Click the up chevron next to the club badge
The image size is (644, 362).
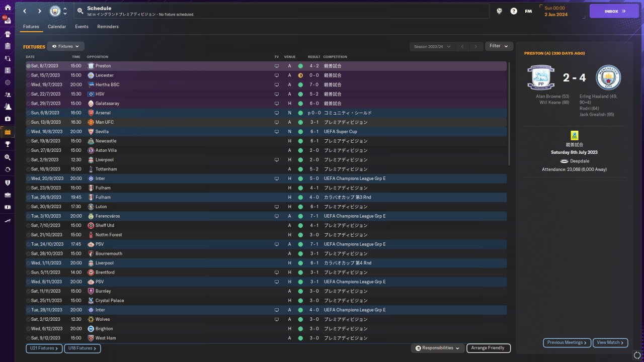tap(65, 8)
